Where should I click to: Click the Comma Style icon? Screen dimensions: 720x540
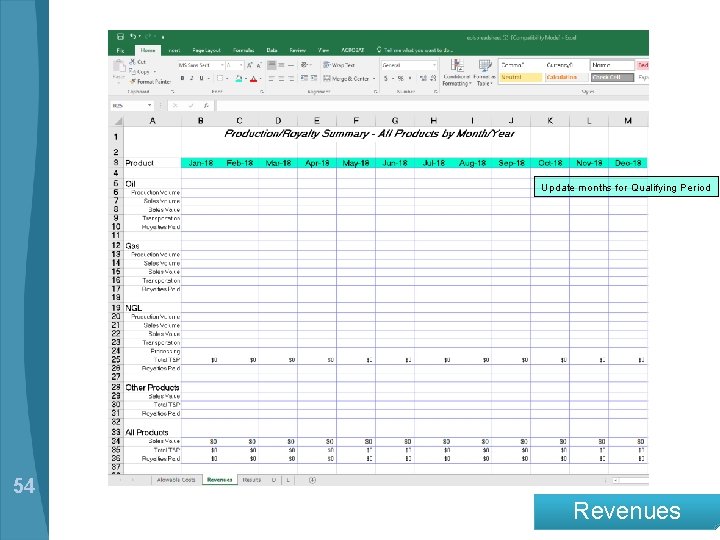pyautogui.click(x=410, y=79)
